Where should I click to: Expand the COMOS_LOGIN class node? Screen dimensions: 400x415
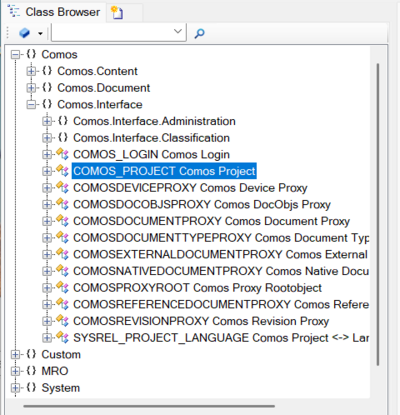click(x=47, y=154)
